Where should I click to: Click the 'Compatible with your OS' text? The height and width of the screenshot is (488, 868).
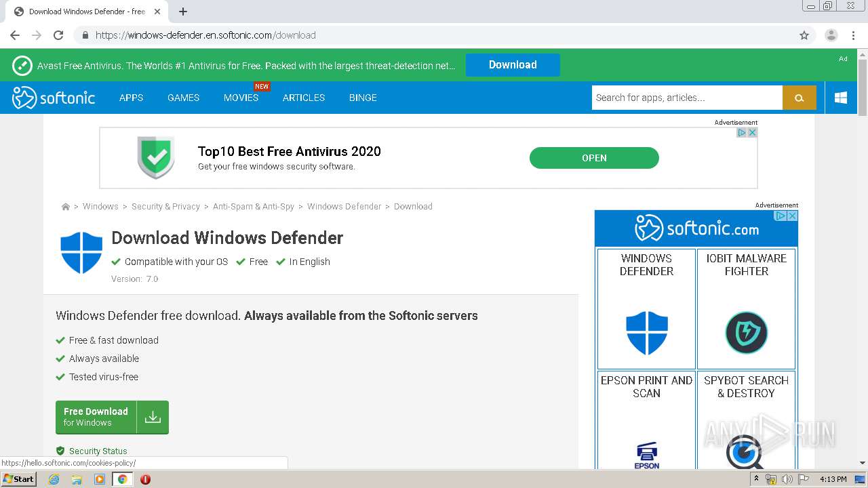(x=176, y=262)
